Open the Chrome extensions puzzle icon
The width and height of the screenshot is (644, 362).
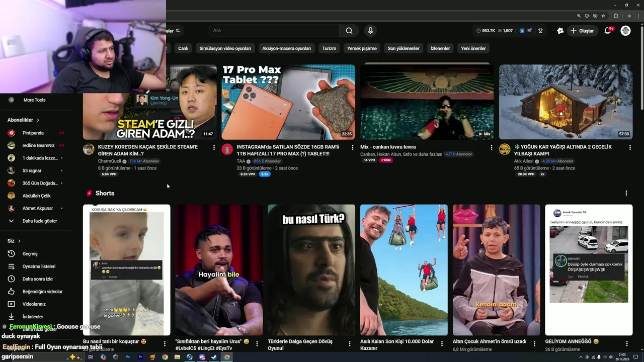pos(616,16)
